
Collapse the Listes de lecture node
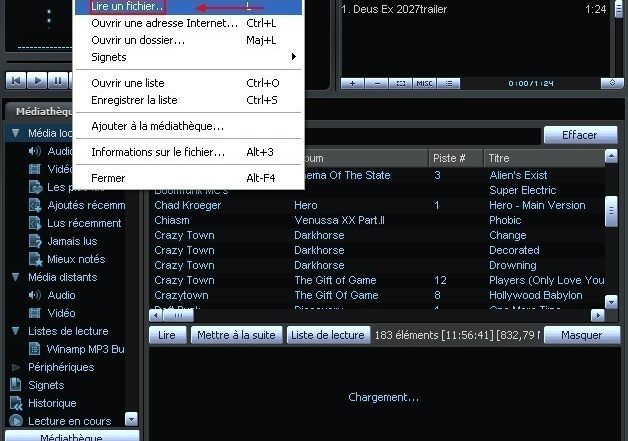(x=15, y=331)
